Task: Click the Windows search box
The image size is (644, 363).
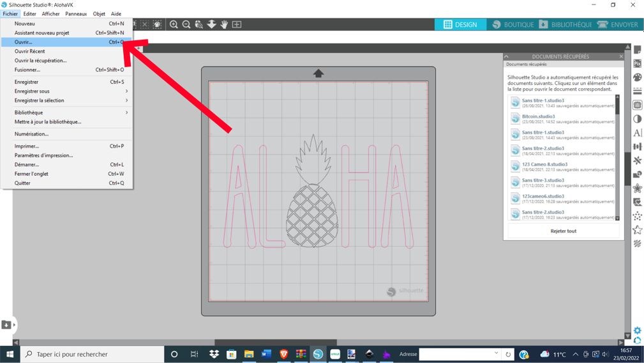Action: tap(92, 354)
